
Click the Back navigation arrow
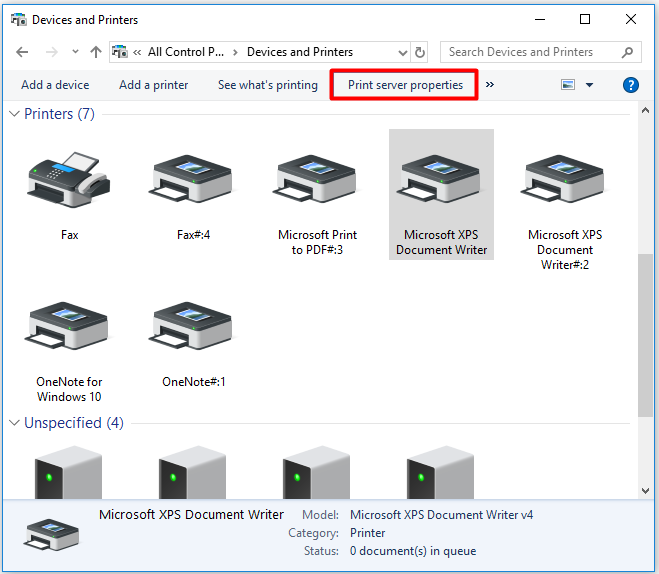coord(22,52)
